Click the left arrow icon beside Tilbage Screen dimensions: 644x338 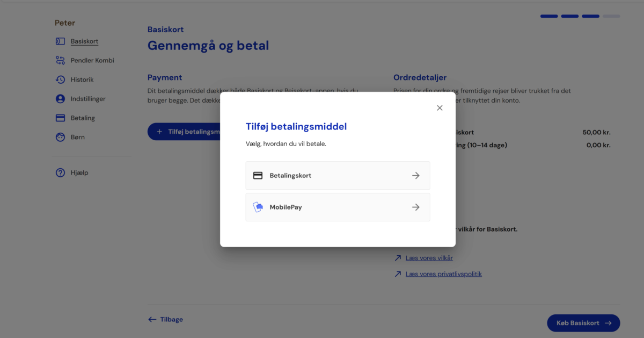[x=152, y=319]
